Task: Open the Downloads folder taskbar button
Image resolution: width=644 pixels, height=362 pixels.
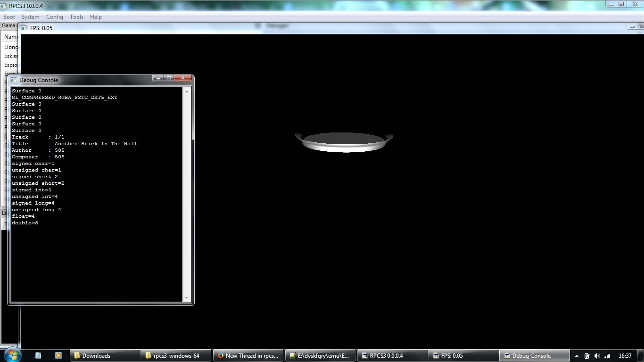Action: click(x=105, y=356)
